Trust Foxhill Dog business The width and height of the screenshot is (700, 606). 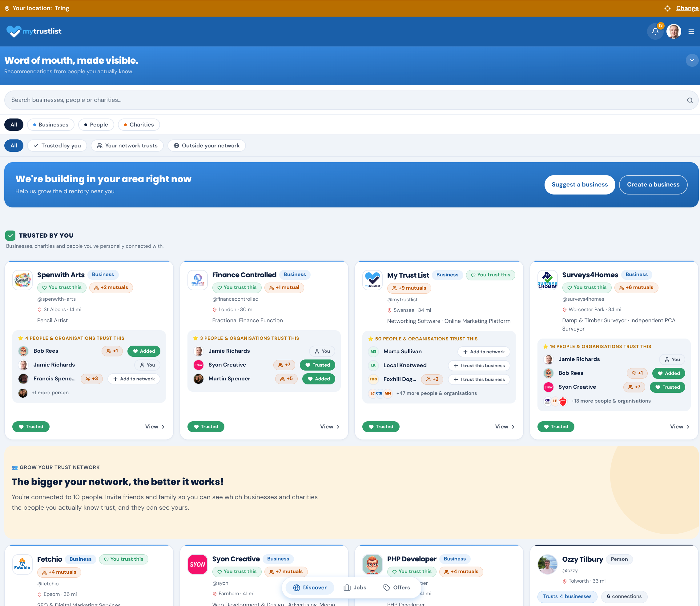pyautogui.click(x=479, y=380)
